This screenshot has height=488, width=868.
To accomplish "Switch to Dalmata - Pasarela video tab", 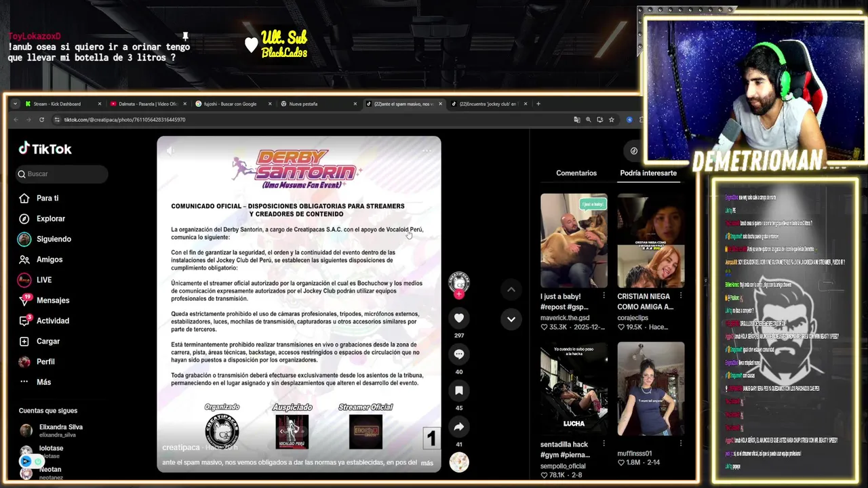I will 146,104.
